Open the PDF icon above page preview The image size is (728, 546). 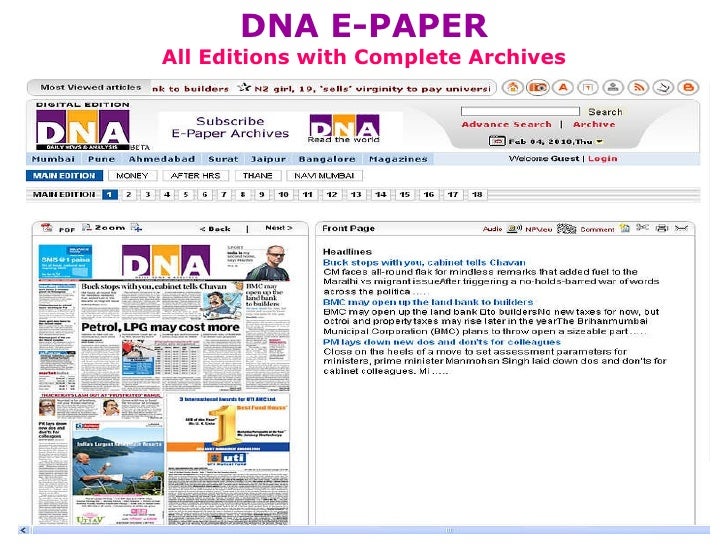coord(46,228)
